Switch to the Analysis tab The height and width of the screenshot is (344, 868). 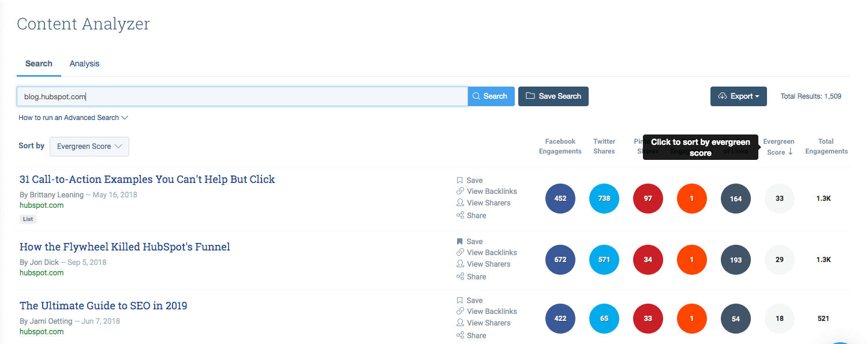84,63
